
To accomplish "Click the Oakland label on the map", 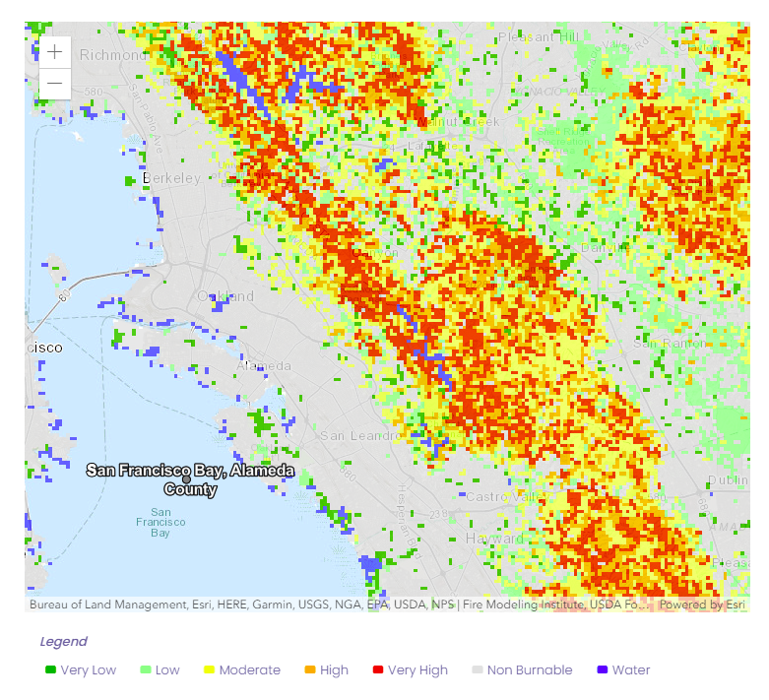I will coord(225,296).
